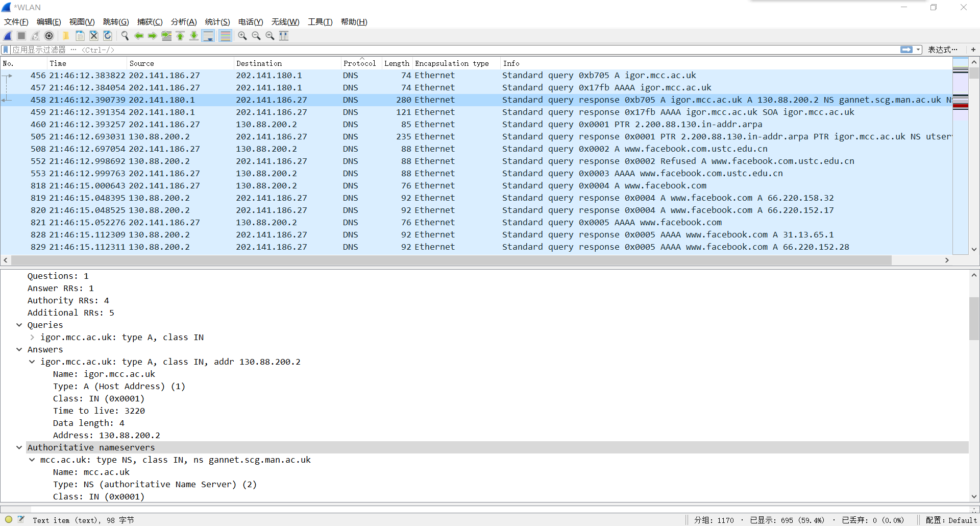Click the 配置: Default profile status
This screenshot has height=526, width=980.
pos(951,520)
